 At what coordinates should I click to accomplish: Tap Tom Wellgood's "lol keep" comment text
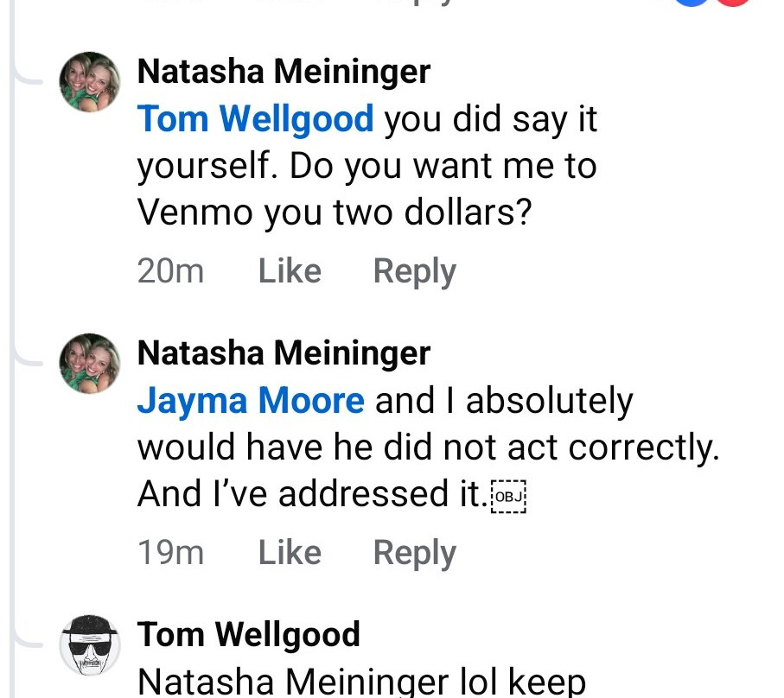pos(361,681)
